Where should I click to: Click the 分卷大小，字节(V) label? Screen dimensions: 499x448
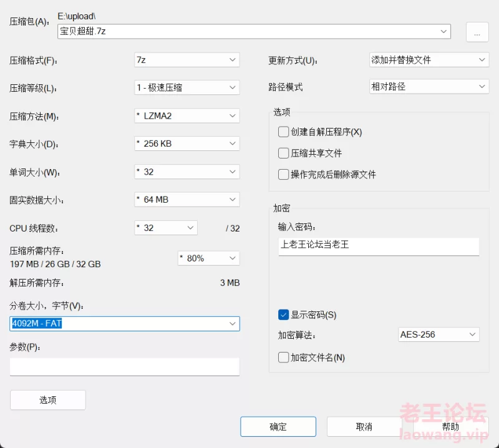click(x=46, y=306)
